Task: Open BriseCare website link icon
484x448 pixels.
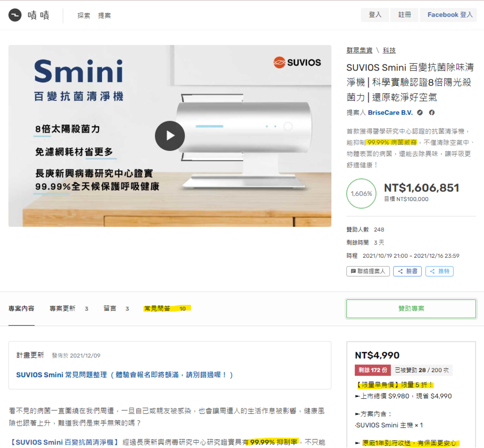Action: click(x=420, y=113)
